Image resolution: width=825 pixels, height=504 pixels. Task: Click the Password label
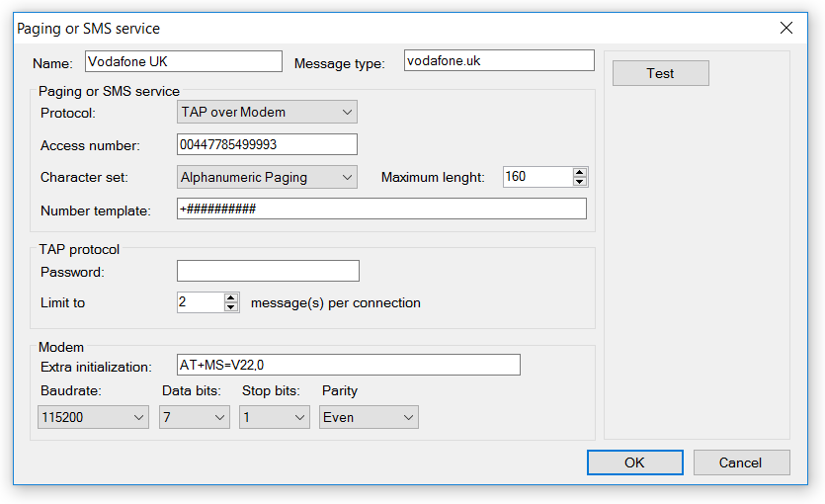[x=72, y=272]
